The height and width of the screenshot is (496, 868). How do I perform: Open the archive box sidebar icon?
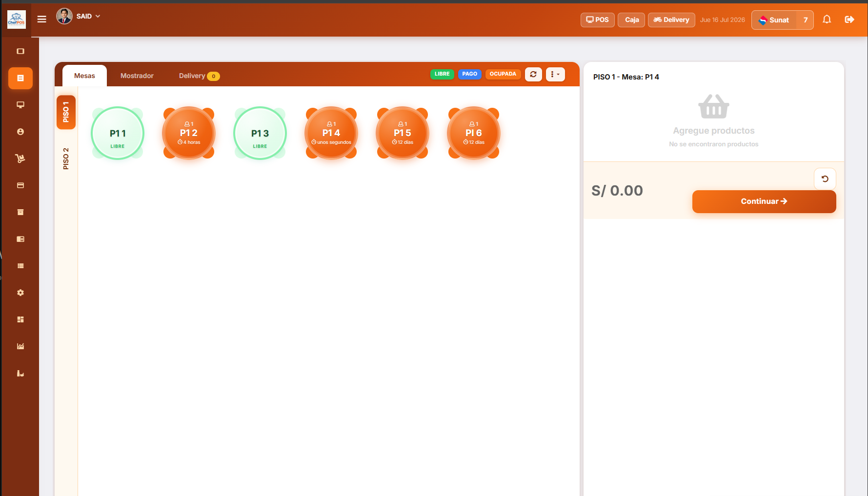[20, 212]
